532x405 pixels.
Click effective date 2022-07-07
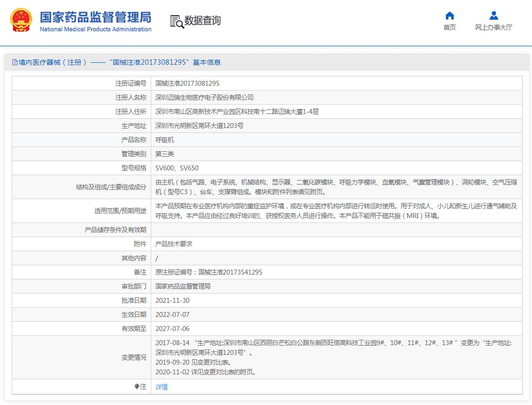click(x=172, y=314)
